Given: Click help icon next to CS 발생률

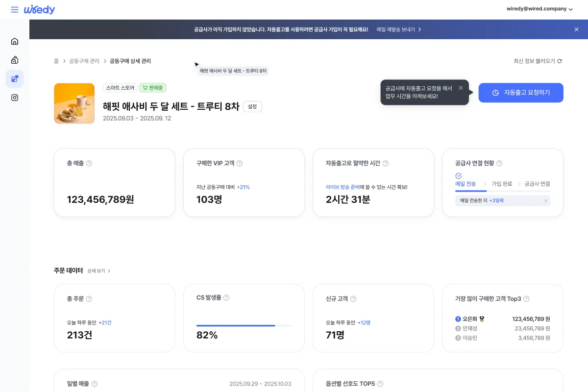Looking at the screenshot, I should (226, 297).
